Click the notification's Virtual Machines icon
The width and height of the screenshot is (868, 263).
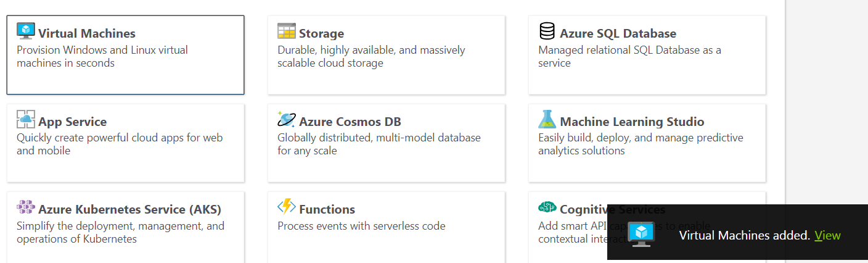coord(642,234)
